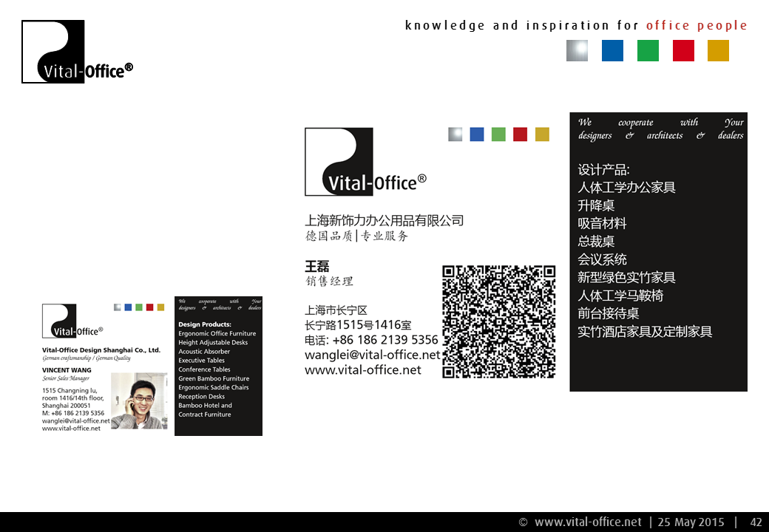Screen dimensions: 769x532
Task: Select the yellow square in the page header
Action: [x=719, y=50]
